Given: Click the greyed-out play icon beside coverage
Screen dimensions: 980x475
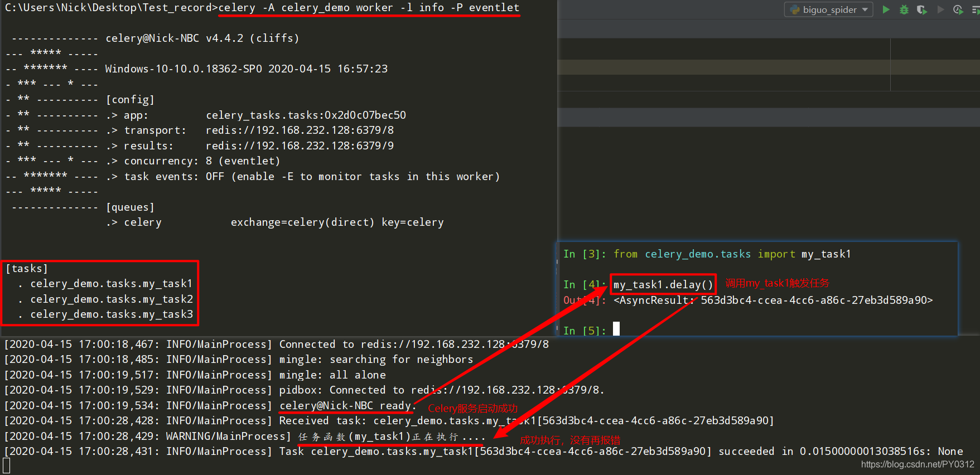Looking at the screenshot, I should (x=940, y=9).
